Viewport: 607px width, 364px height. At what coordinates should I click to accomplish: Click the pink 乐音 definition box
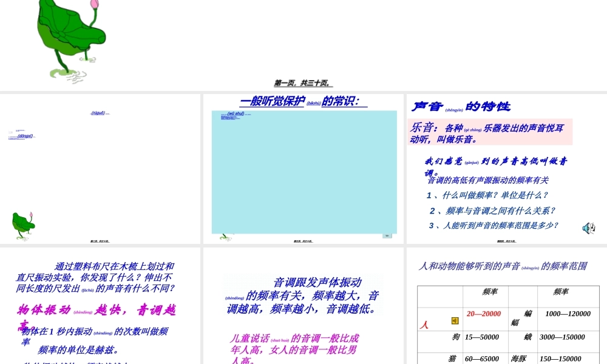[x=490, y=132]
